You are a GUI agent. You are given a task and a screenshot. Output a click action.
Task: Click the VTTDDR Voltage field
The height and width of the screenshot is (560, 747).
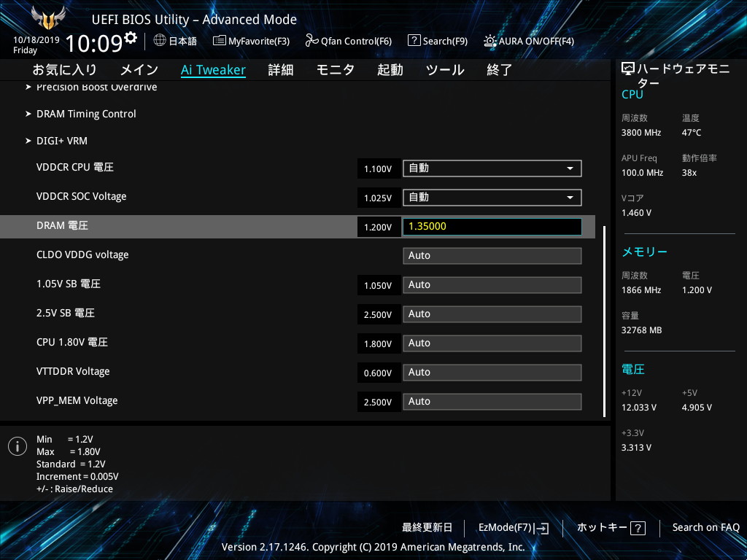pos(492,373)
